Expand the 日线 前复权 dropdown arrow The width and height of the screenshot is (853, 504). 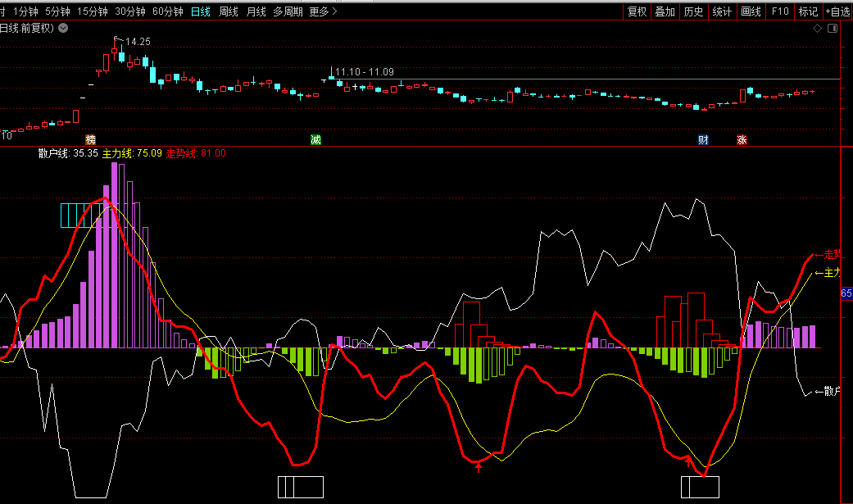[64, 29]
